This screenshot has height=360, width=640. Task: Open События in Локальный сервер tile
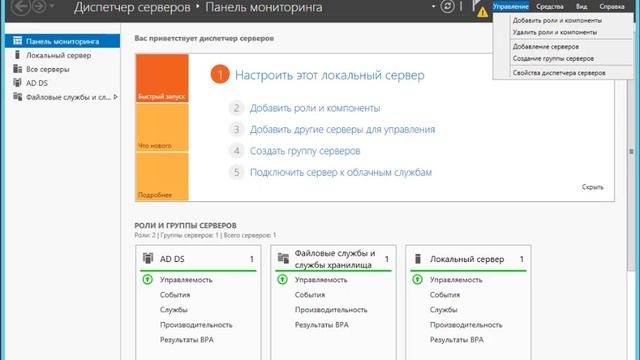pos(445,295)
